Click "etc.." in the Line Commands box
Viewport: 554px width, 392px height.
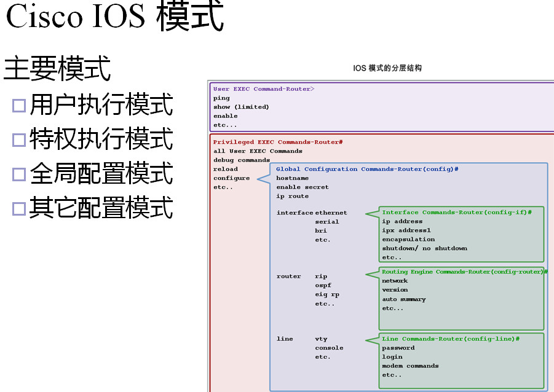(392, 375)
